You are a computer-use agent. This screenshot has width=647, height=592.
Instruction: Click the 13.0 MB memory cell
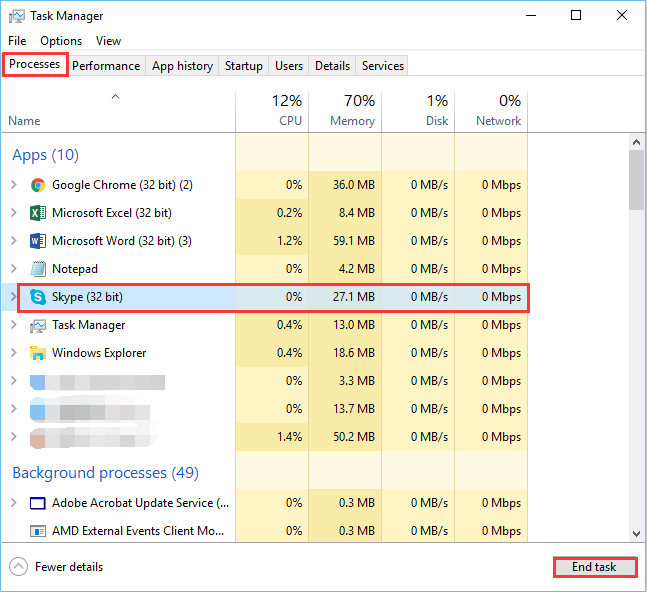tap(345, 325)
